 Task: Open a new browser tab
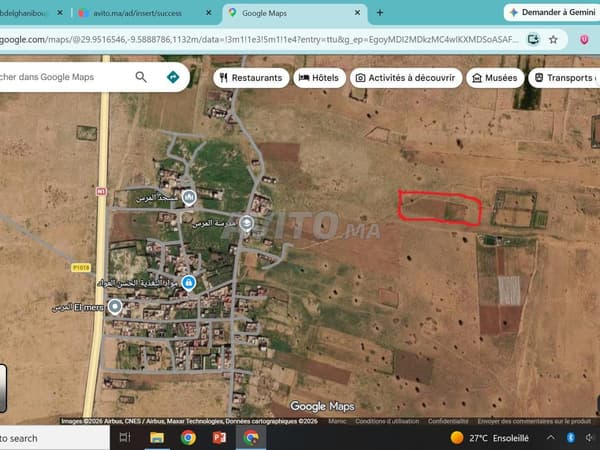(380, 13)
